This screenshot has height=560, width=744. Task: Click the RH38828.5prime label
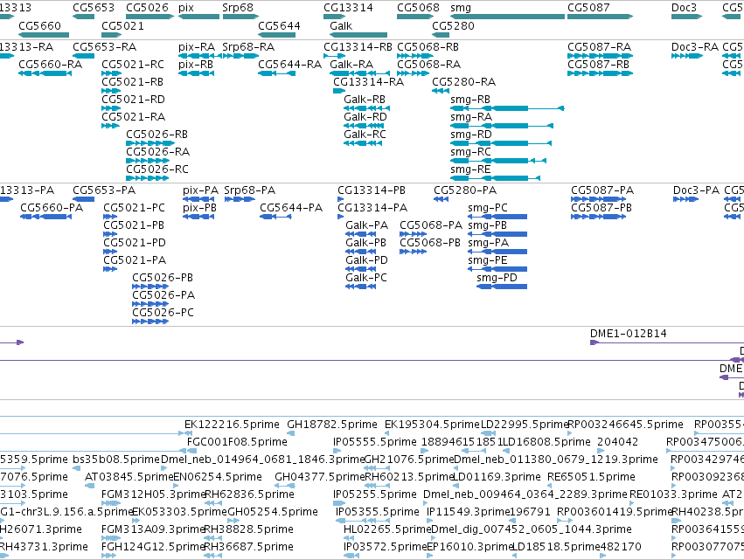[x=248, y=529]
